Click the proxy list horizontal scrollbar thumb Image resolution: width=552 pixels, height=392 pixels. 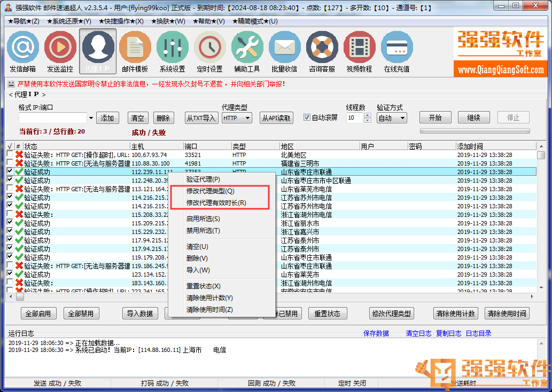[x=20, y=296]
